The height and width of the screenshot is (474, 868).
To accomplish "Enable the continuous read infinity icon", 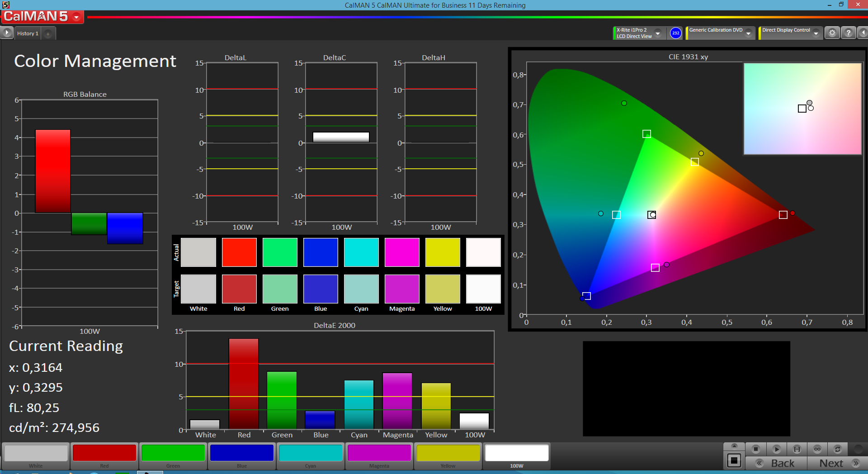I will click(817, 449).
